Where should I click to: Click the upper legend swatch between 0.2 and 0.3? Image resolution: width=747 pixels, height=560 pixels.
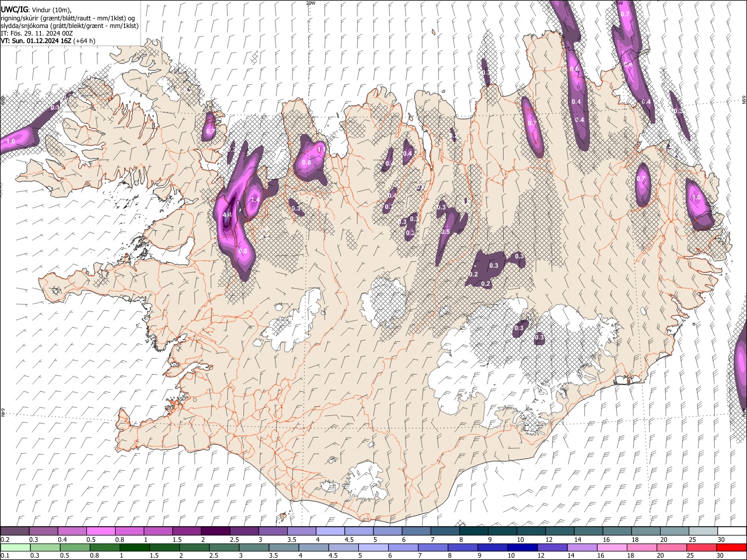[15, 531]
